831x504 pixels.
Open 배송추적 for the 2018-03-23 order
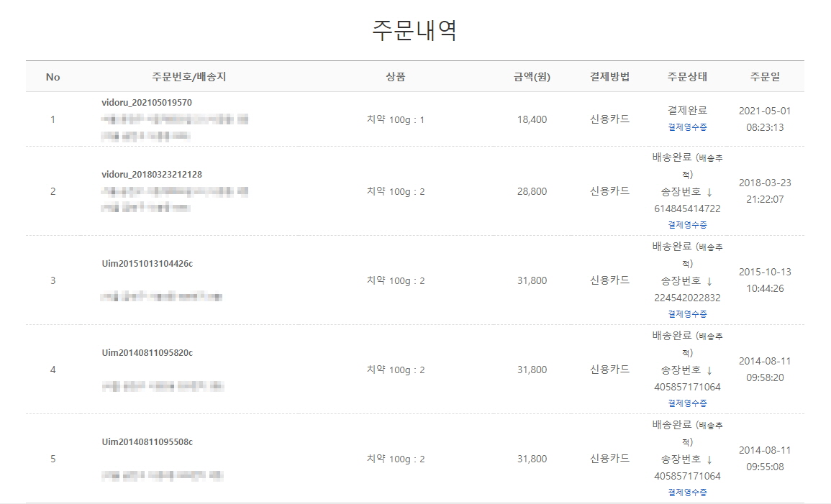point(709,157)
